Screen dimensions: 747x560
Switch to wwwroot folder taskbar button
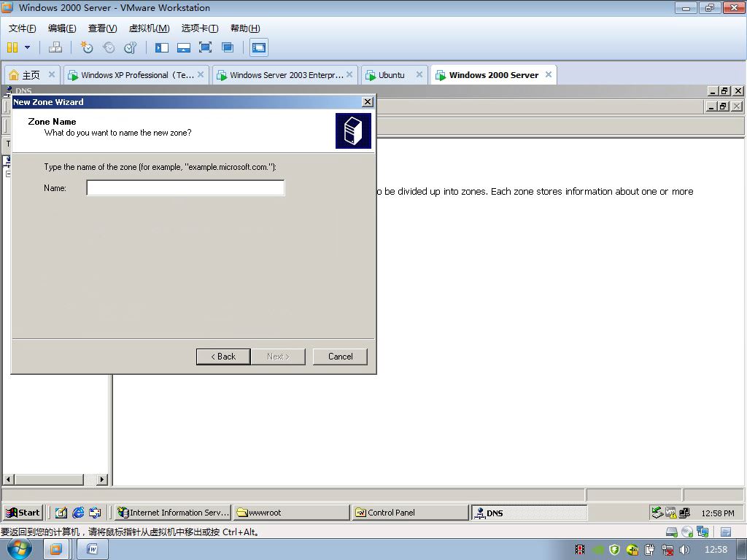point(292,513)
